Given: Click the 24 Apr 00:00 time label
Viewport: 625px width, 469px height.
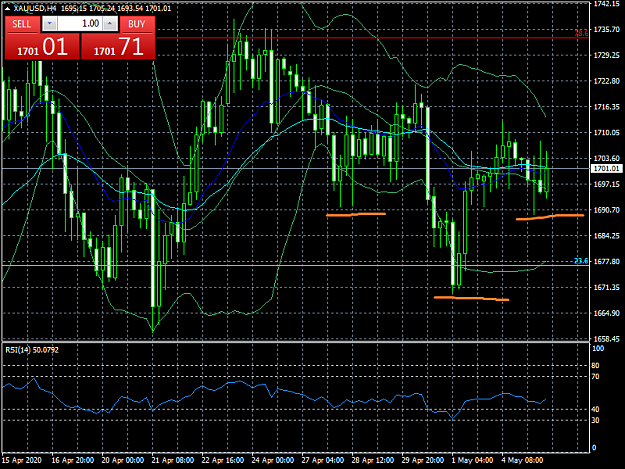Looking at the screenshot, I should point(273,460).
